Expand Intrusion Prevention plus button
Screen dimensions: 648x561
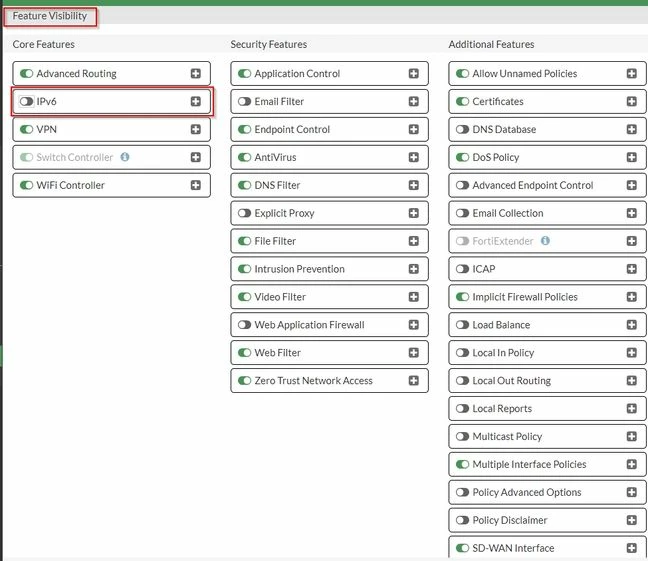pos(414,269)
